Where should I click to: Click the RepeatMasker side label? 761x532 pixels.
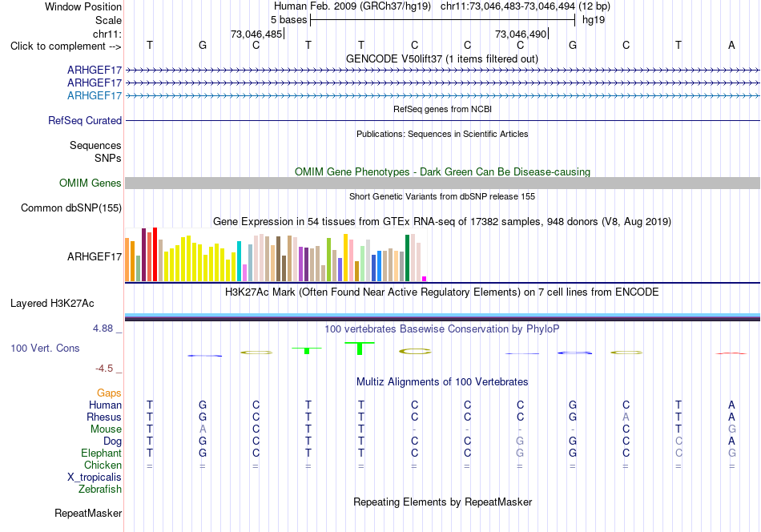(x=88, y=513)
